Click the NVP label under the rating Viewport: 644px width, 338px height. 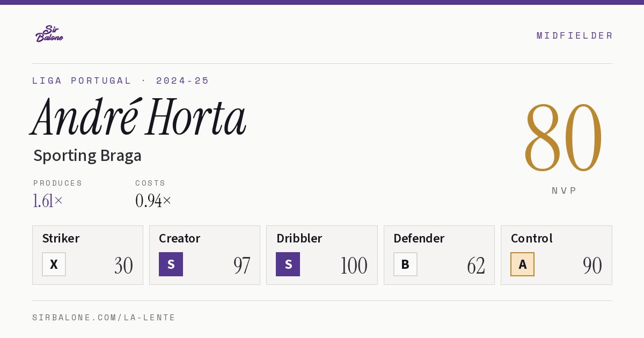coord(564,190)
